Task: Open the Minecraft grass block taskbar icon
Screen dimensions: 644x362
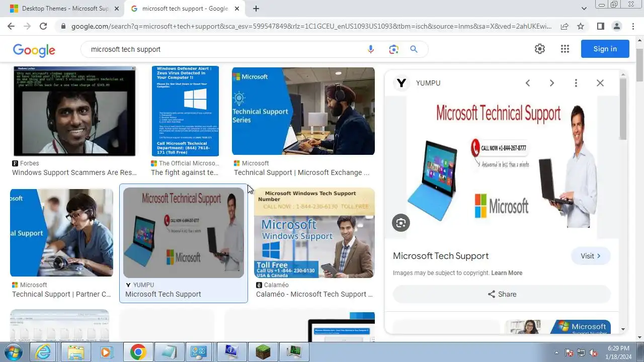Action: (263, 352)
